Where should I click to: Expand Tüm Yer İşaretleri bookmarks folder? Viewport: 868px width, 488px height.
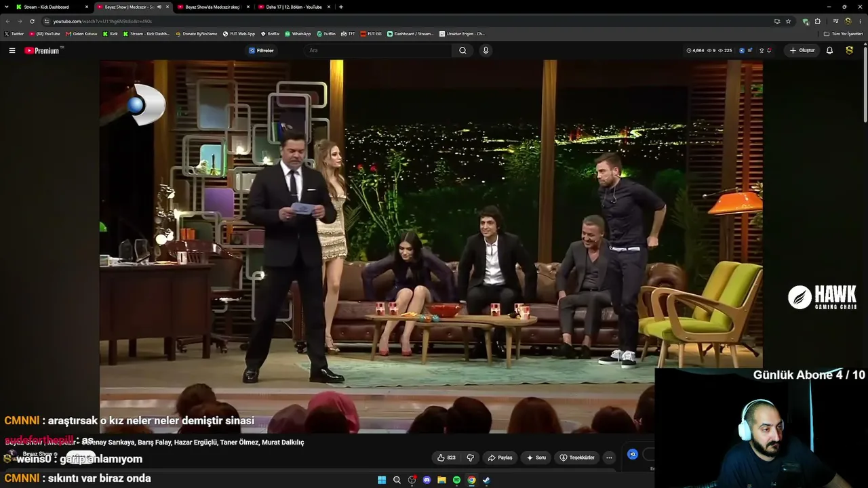click(844, 34)
